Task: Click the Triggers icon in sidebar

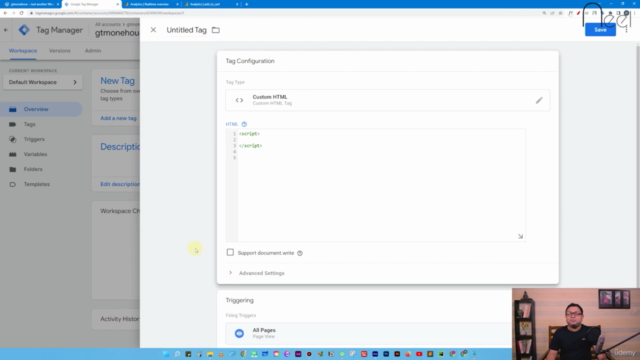Action: tap(13, 139)
